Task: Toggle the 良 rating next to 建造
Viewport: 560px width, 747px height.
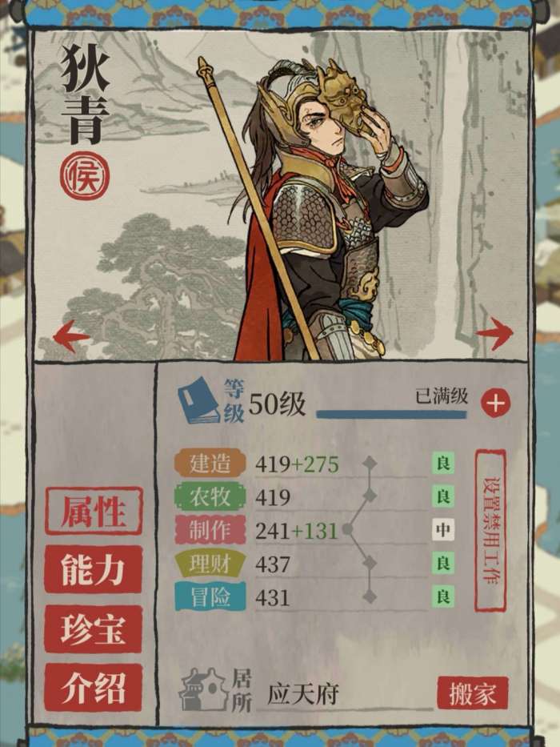Action: (x=443, y=463)
